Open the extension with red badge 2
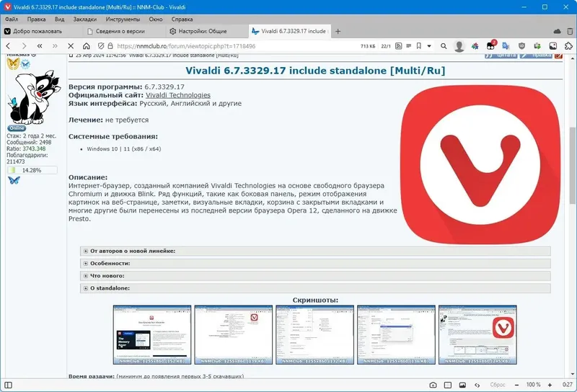This screenshot has width=577, height=392. pyautogui.click(x=491, y=45)
